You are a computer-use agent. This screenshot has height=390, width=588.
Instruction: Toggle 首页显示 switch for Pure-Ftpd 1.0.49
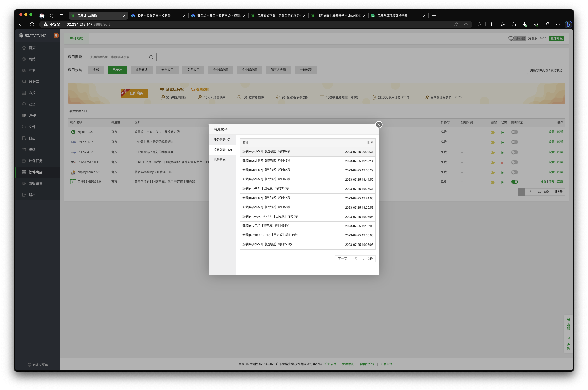(x=514, y=162)
